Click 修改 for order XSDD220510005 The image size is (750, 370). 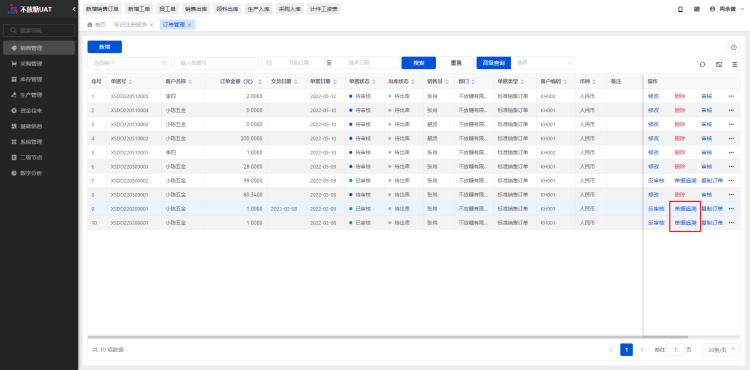pos(653,96)
